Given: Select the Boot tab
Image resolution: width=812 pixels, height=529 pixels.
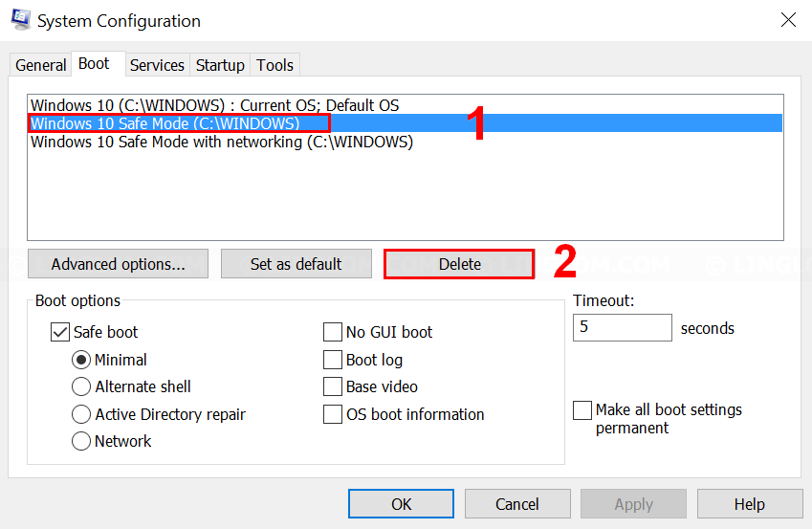Looking at the screenshot, I should click(99, 64).
